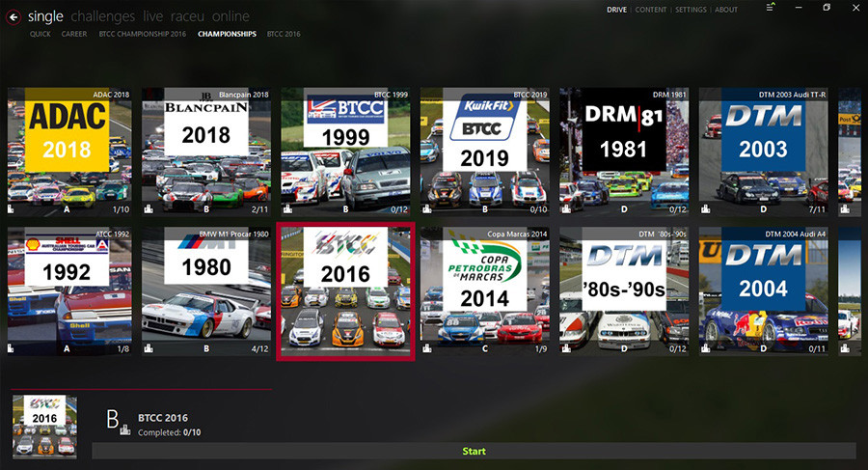The width and height of the screenshot is (868, 470).
Task: Click the 'Completed: 0/10' progress text
Action: coord(170,432)
